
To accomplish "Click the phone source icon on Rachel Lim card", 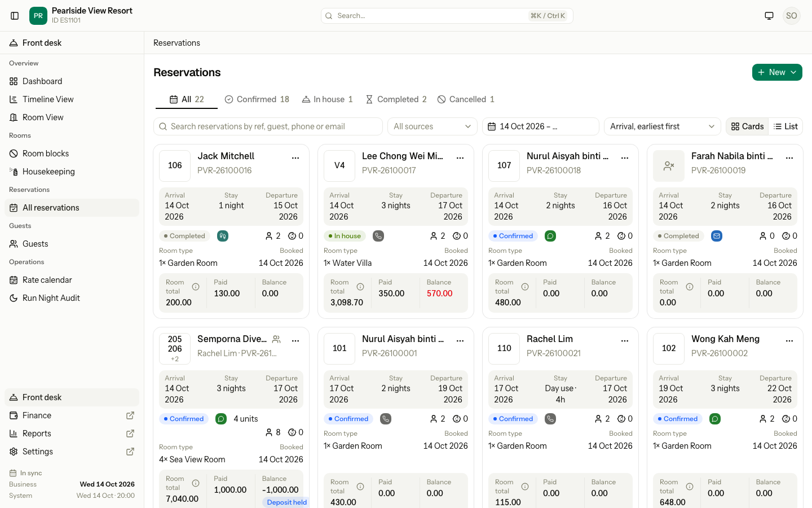I will pyautogui.click(x=550, y=419).
